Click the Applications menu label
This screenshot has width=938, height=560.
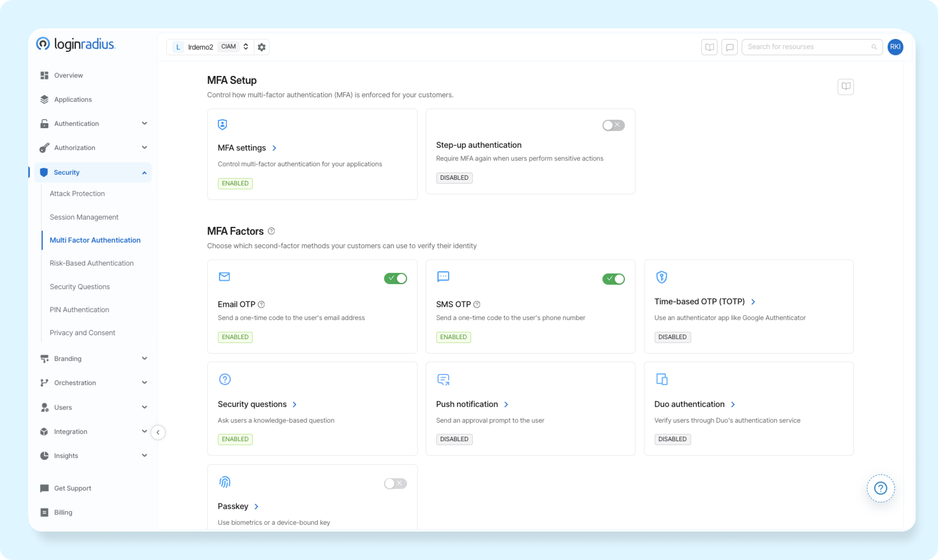[x=73, y=99]
